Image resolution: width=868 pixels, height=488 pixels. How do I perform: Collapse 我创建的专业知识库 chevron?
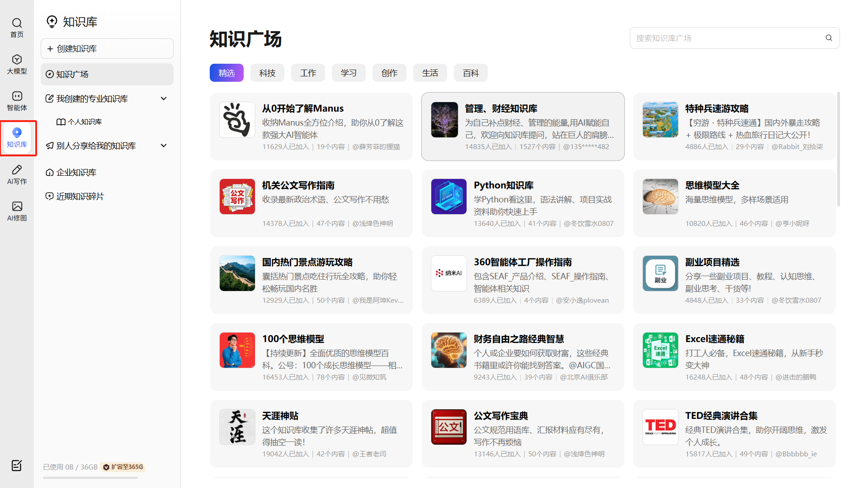point(164,99)
